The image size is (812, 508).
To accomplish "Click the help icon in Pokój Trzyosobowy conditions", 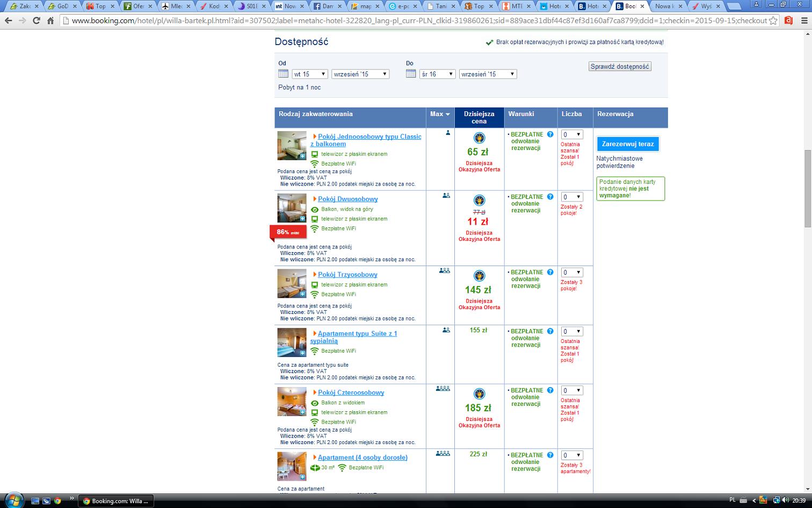I will click(x=550, y=272).
